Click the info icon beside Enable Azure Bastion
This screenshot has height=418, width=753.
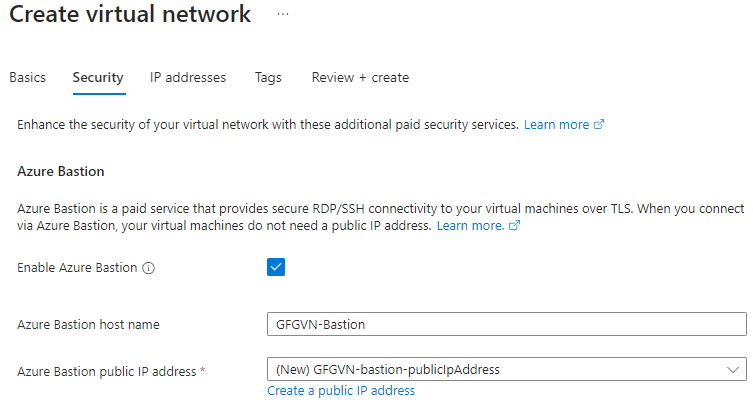pyautogui.click(x=148, y=268)
